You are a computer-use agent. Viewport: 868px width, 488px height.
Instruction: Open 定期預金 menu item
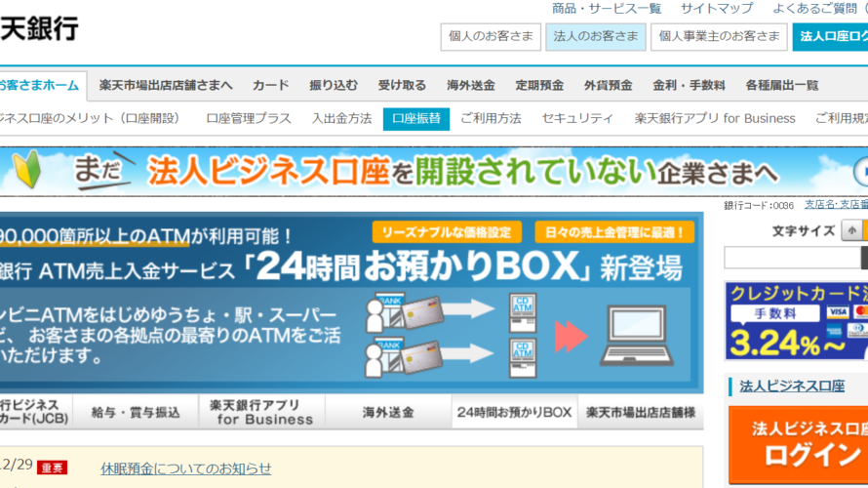coord(539,85)
